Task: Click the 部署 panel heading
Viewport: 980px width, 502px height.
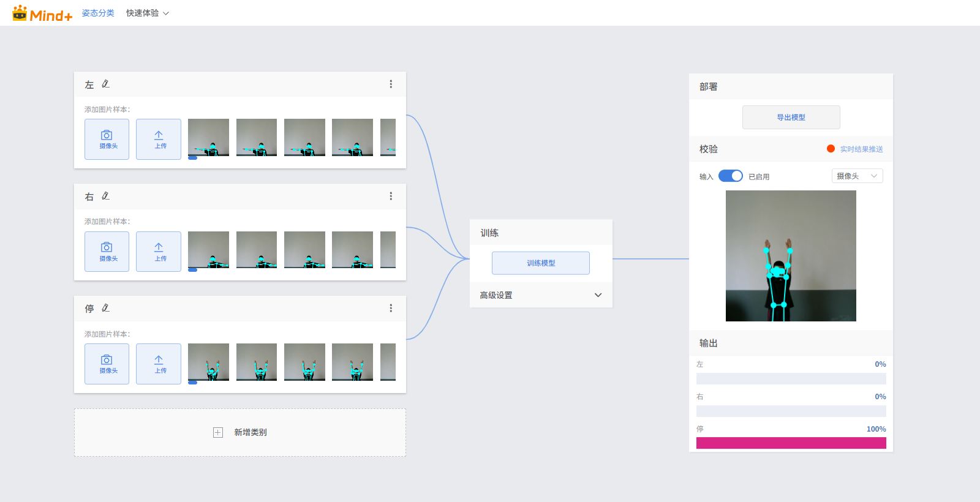Action: 709,86
